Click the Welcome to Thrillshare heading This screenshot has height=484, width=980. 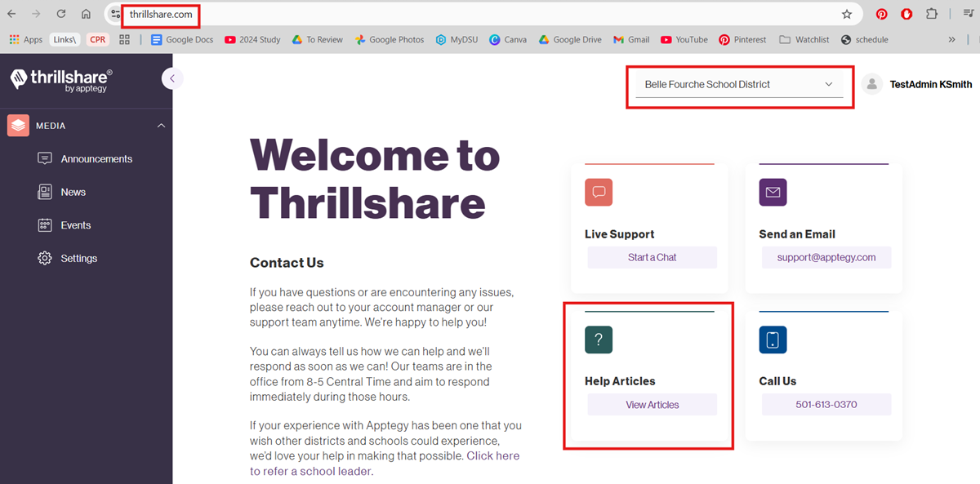375,179
